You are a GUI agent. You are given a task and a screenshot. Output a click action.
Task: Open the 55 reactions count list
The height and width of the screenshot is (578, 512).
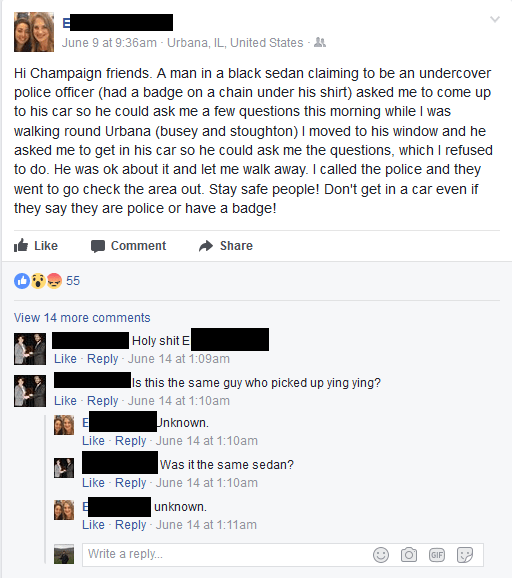(73, 281)
